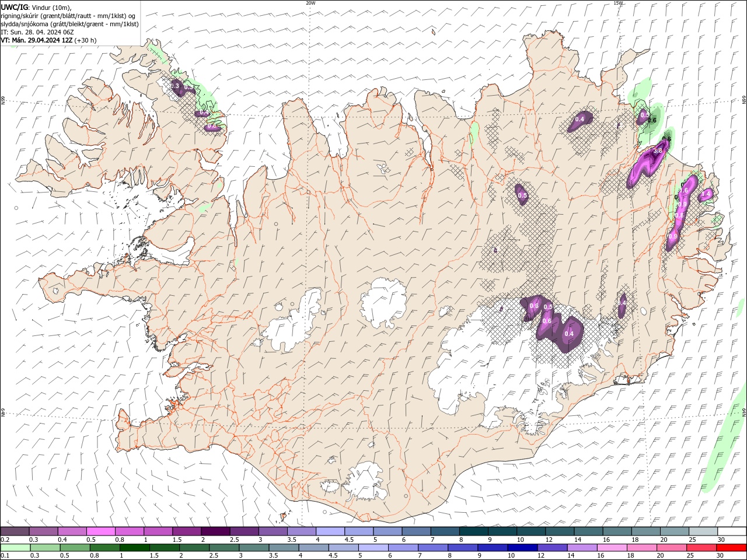Click the '30' label in lower legend row

click(719, 556)
